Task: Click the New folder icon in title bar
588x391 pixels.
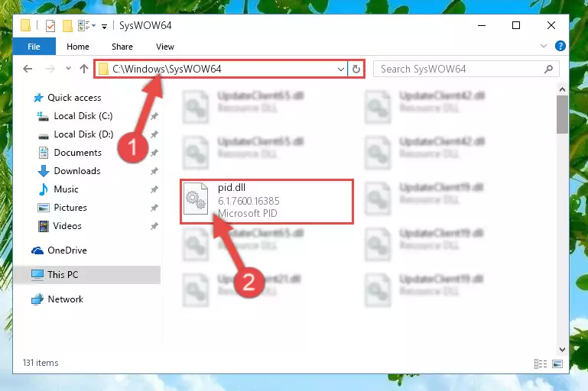Action: [67, 25]
